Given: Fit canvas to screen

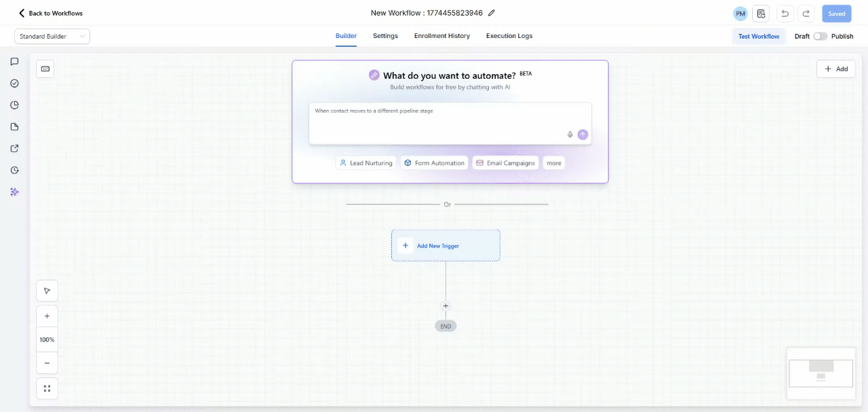Looking at the screenshot, I should (47, 389).
